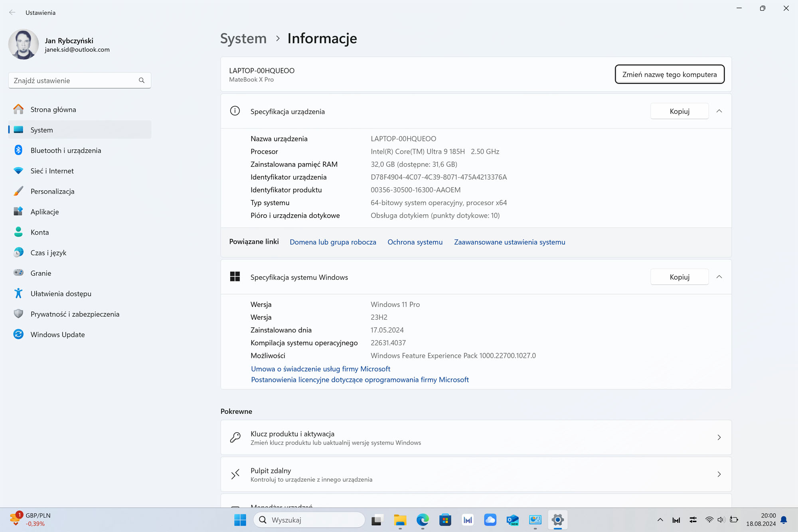Open the monitor-icon app on taskbar
Viewport: 798px width, 532px height.
pyautogui.click(x=535, y=520)
